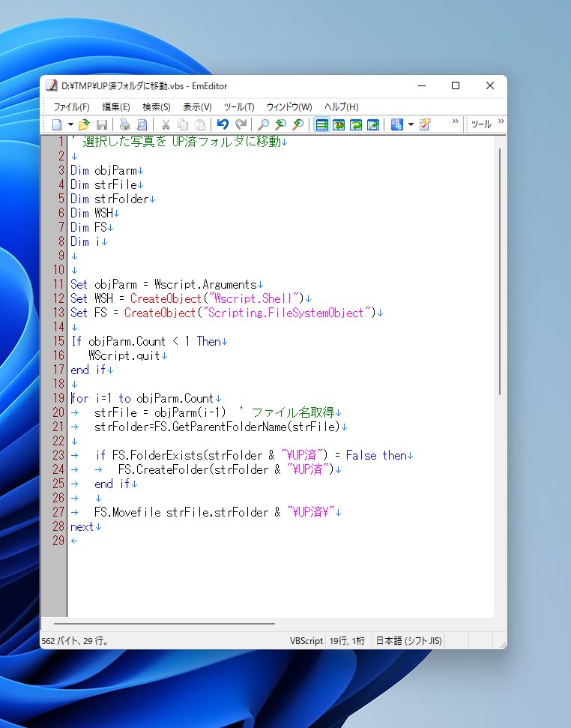This screenshot has height=728, width=571.
Task: Click the Open file folder icon
Action: 84,124
